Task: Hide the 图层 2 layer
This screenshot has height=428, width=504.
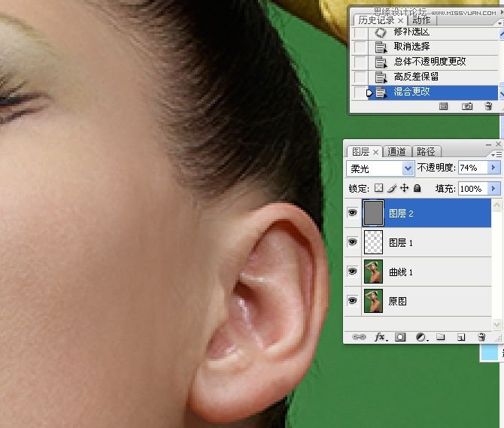Action: pos(353,213)
